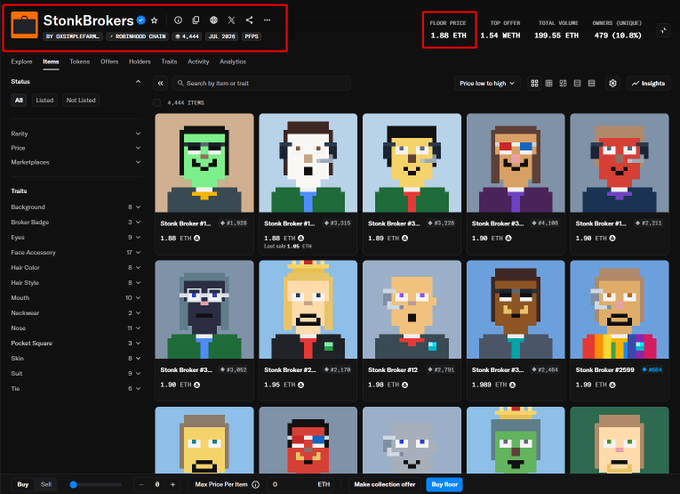The height and width of the screenshot is (494, 680).
Task: Click the Search by item or trait field
Action: 262,83
